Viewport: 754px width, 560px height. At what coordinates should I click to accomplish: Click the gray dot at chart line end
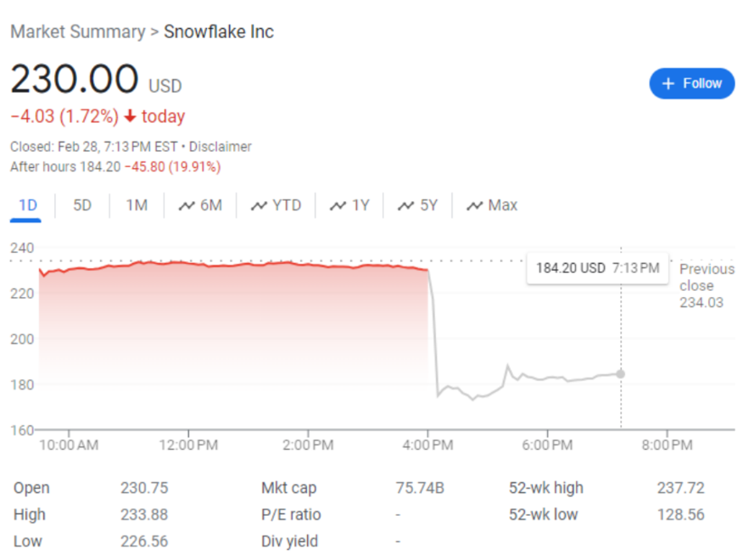pos(621,373)
